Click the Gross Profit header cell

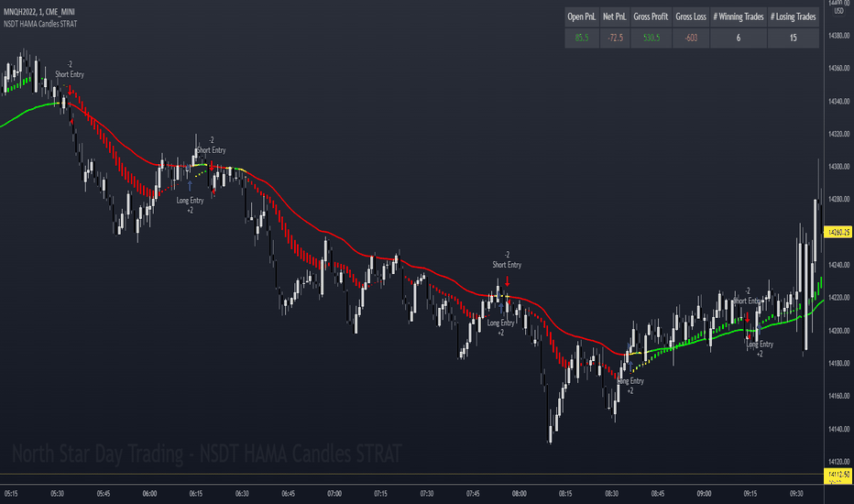(651, 16)
